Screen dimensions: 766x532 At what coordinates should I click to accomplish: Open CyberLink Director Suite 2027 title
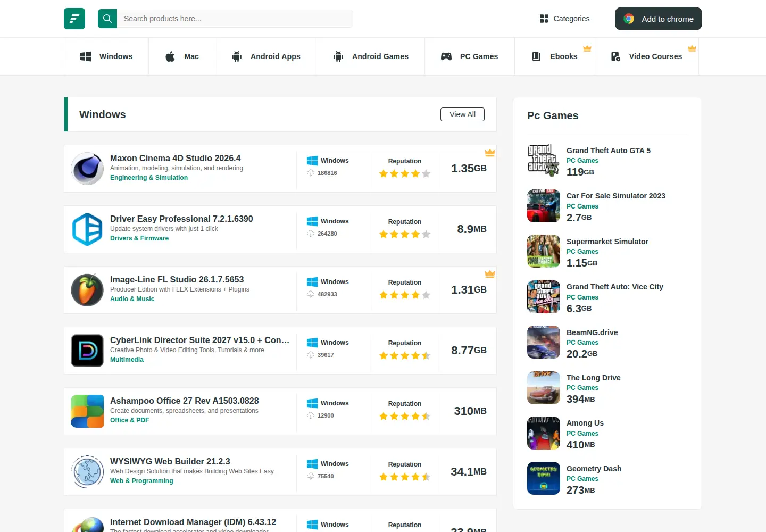200,340
